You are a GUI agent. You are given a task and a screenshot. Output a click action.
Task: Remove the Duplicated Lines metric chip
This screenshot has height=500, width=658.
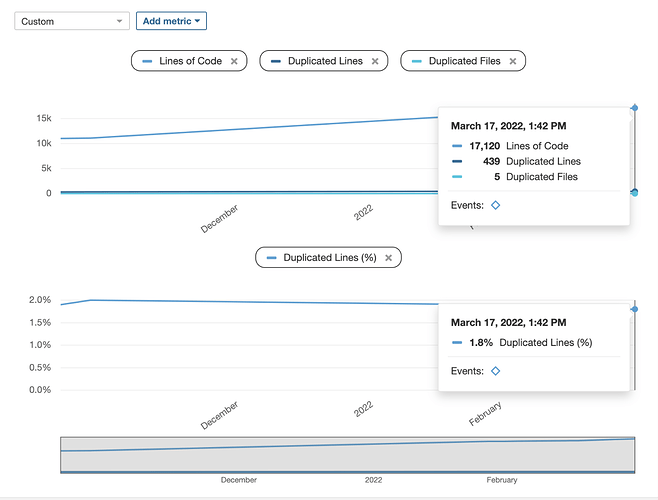pyautogui.click(x=375, y=61)
